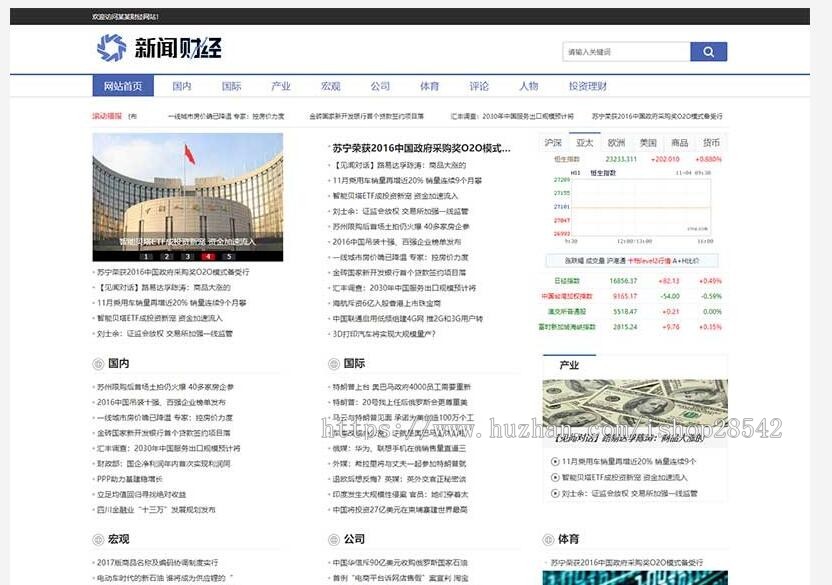
Task: Click the search magnifier icon
Action: [709, 50]
